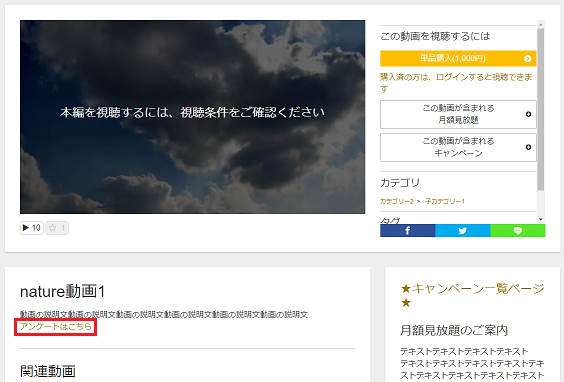Open カテゴリー2 category link

[x=397, y=201]
